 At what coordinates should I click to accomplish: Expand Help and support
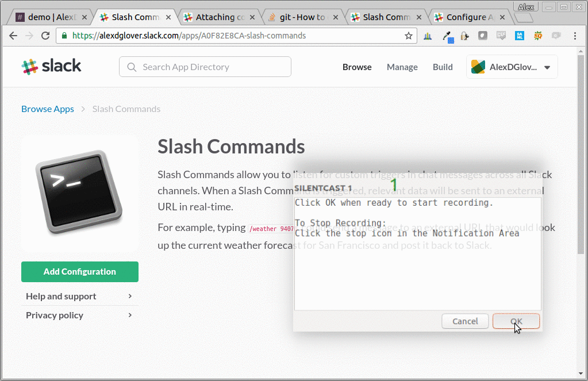click(x=80, y=297)
